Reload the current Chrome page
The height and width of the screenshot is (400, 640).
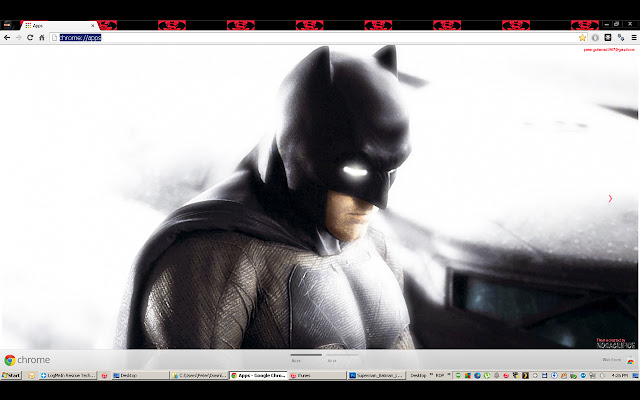pos(30,38)
